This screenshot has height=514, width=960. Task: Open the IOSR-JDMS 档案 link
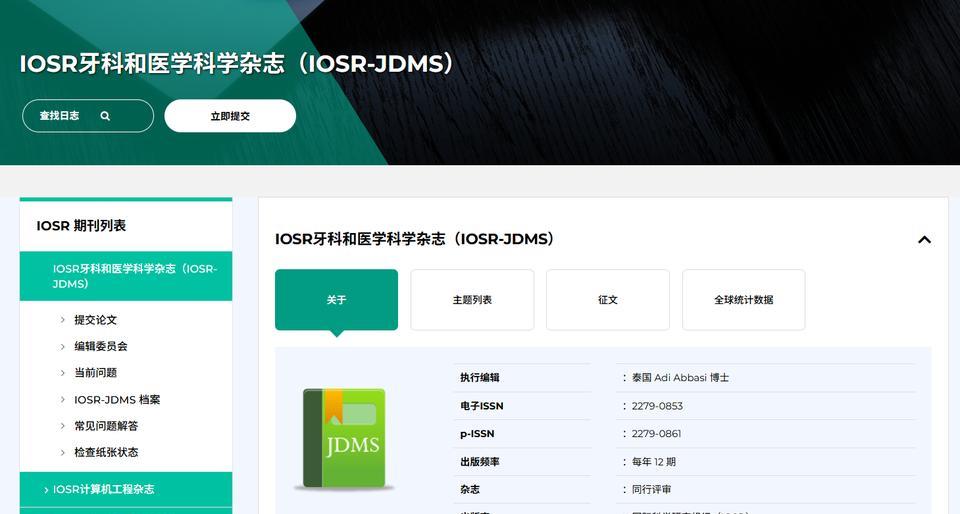[x=117, y=400]
